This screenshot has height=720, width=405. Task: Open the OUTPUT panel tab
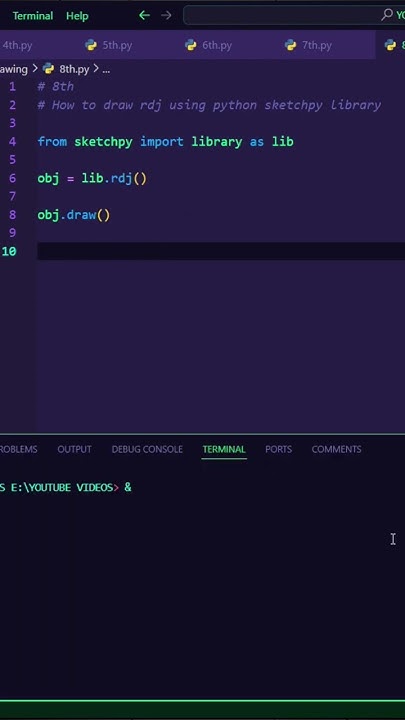coord(74,449)
